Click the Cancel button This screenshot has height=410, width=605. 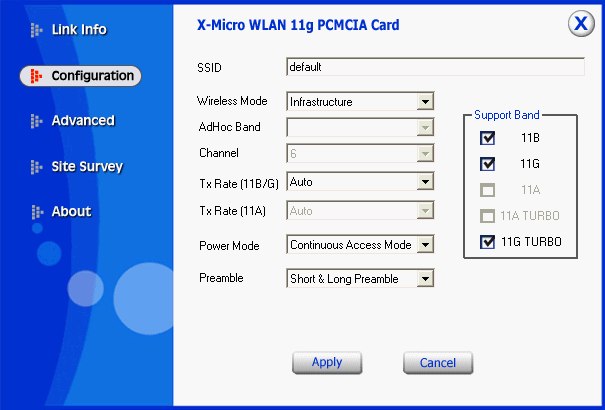(x=438, y=363)
